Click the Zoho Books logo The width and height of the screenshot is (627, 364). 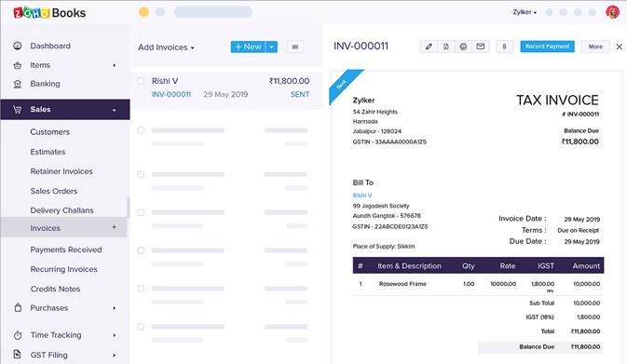tap(49, 13)
